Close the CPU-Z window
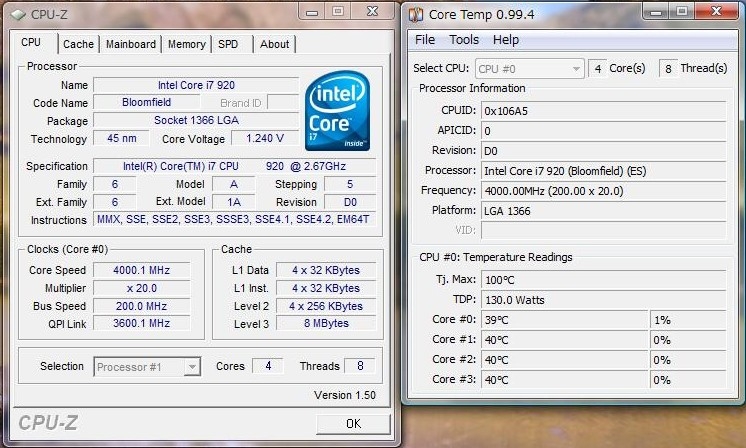 373,11
